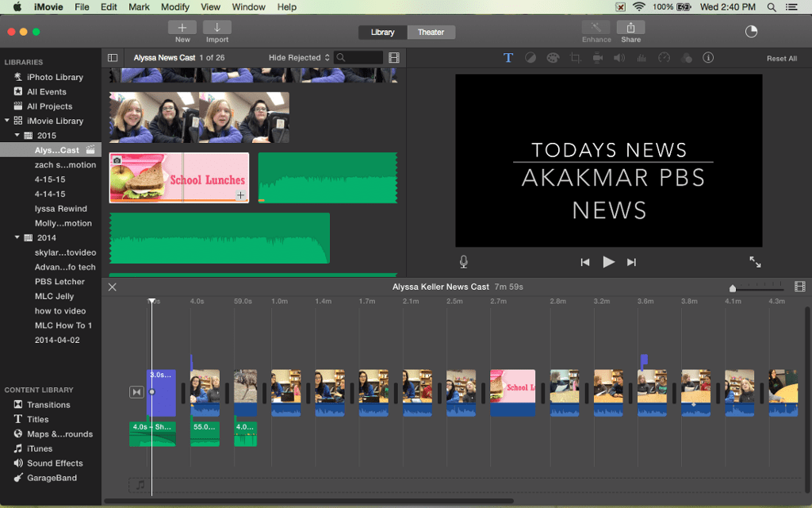Open the Window menu
The image size is (812, 508).
click(248, 6)
